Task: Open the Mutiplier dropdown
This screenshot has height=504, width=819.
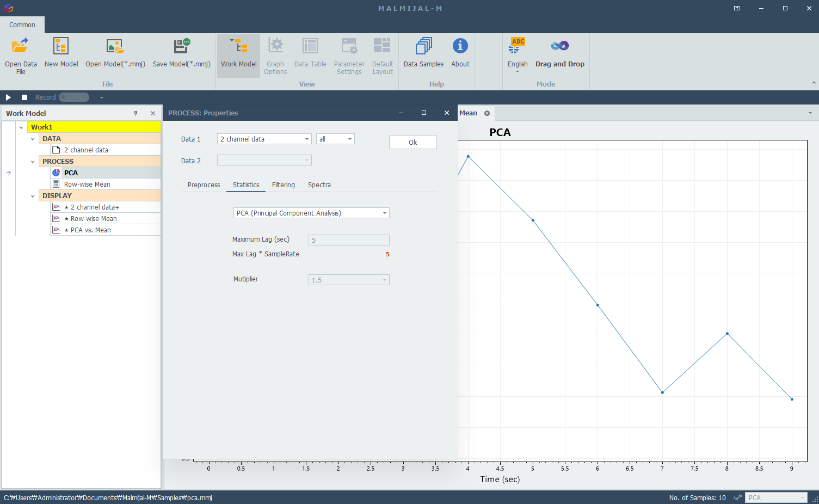Action: tap(349, 280)
